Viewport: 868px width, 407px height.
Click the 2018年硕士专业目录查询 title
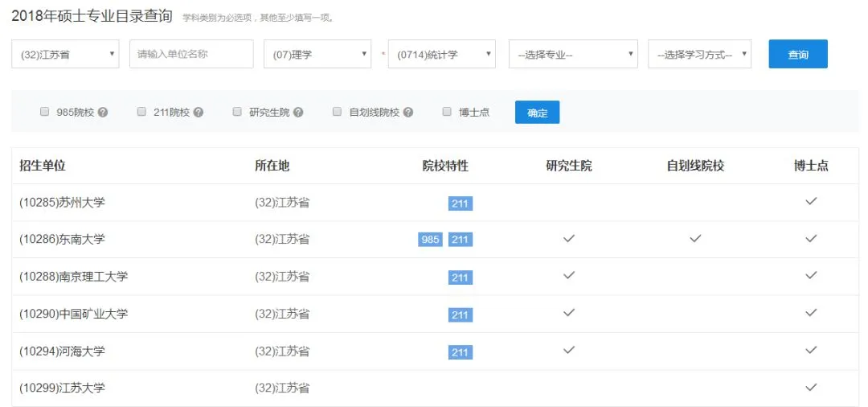click(x=92, y=16)
